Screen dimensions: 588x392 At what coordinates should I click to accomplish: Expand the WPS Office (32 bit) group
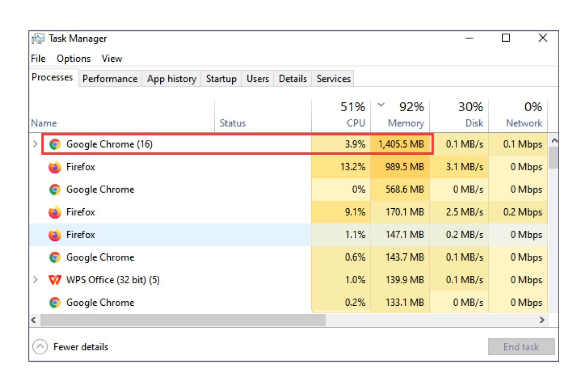[x=35, y=280]
